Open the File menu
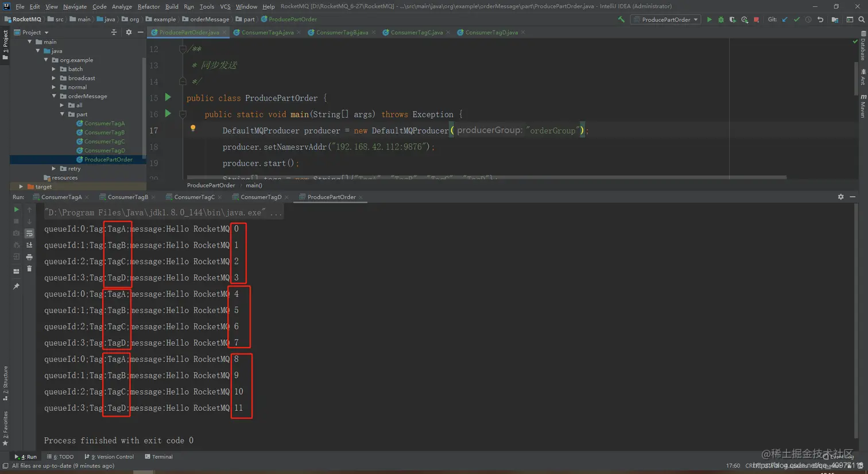 [20, 6]
